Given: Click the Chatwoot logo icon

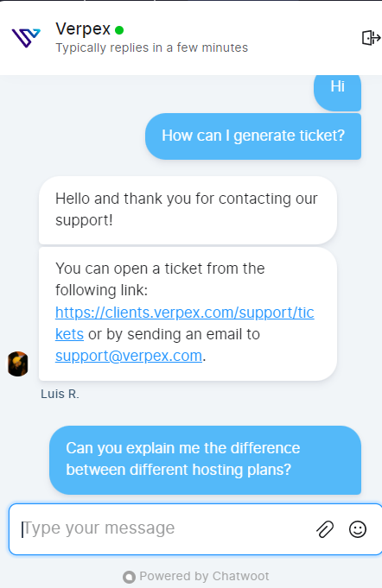Looking at the screenshot, I should click(x=129, y=577).
